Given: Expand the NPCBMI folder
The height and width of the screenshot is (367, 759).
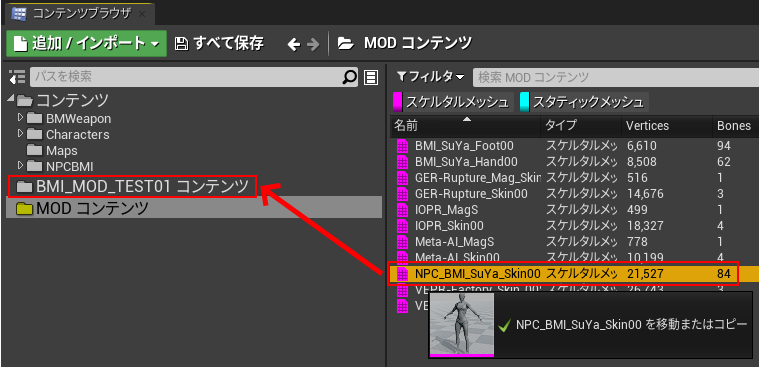Looking at the screenshot, I should [x=20, y=165].
